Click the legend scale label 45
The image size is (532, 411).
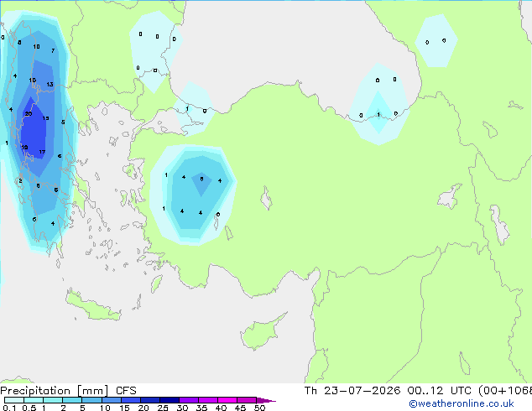[240, 408]
